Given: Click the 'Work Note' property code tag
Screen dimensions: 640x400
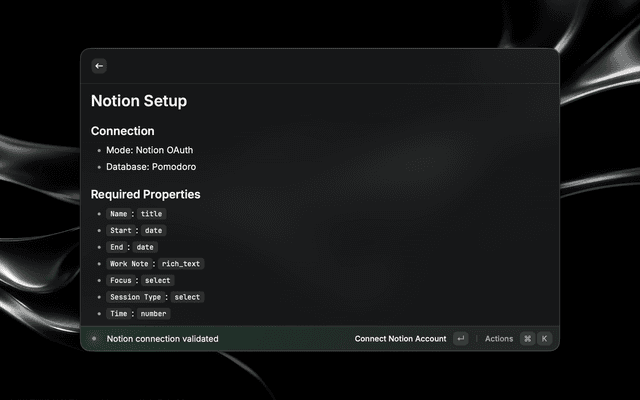Looking at the screenshot, I should (x=129, y=264).
